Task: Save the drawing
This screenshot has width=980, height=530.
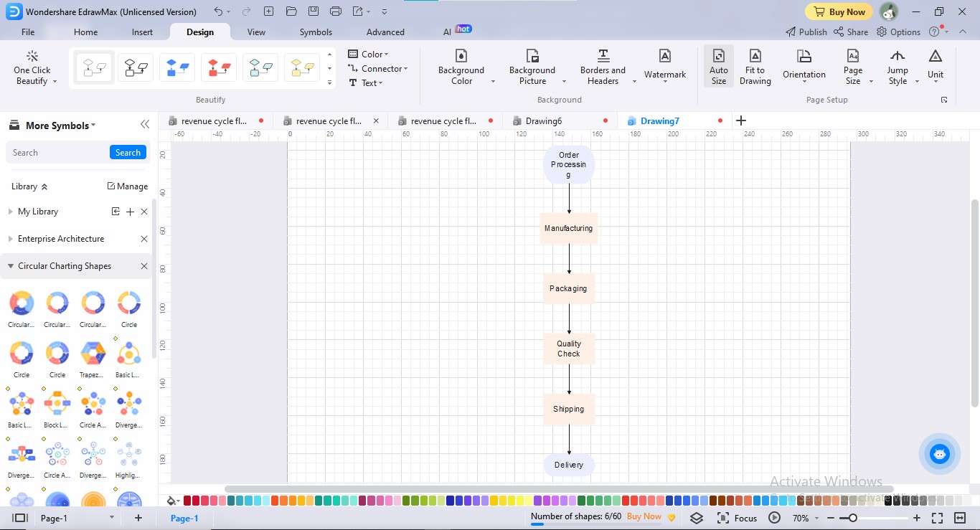Action: (314, 11)
